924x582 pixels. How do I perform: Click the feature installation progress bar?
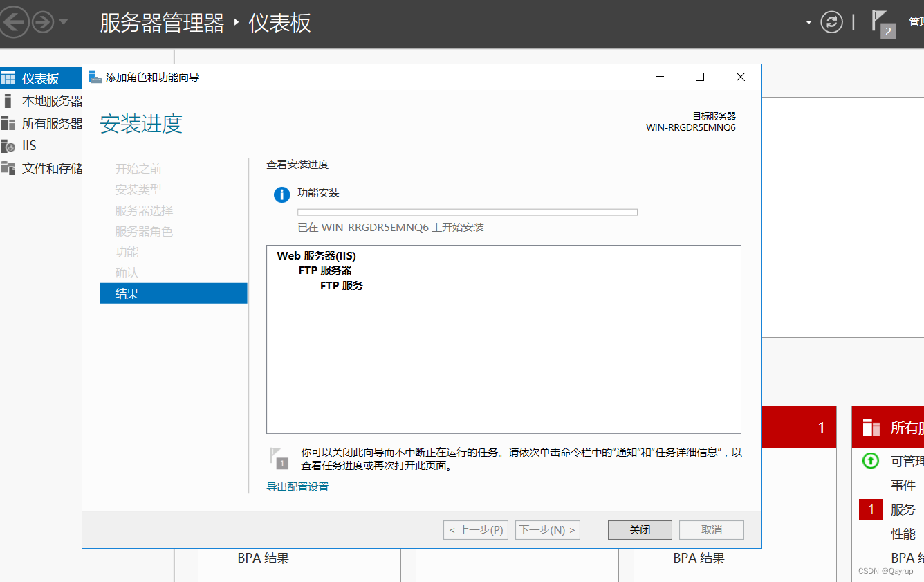coord(468,212)
